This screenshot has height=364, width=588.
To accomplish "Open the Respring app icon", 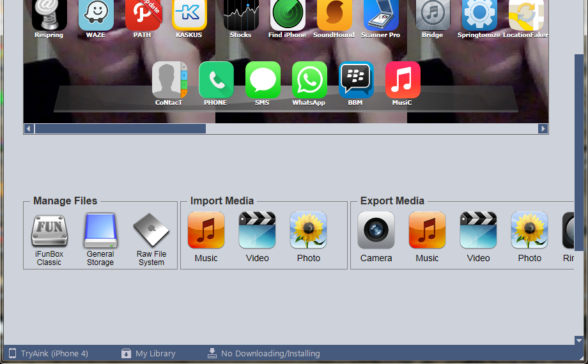I will coord(49,15).
